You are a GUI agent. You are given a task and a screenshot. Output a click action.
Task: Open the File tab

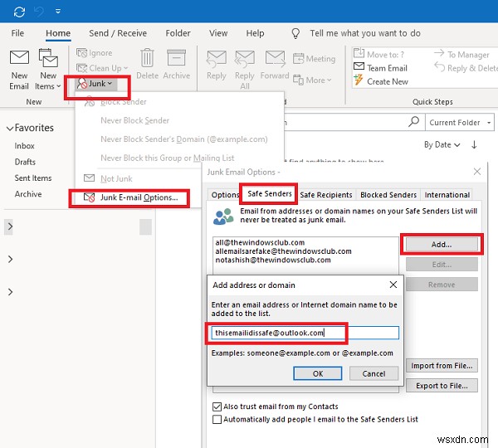pos(17,33)
